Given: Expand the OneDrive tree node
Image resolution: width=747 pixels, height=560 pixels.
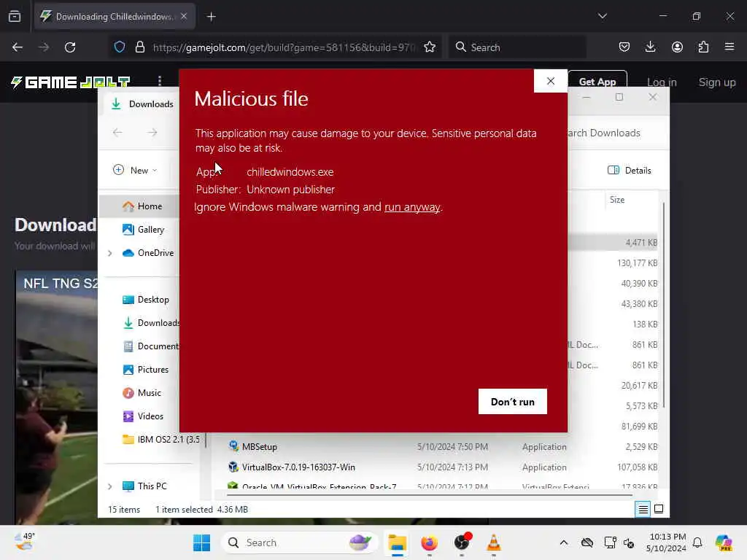Looking at the screenshot, I should (x=110, y=253).
